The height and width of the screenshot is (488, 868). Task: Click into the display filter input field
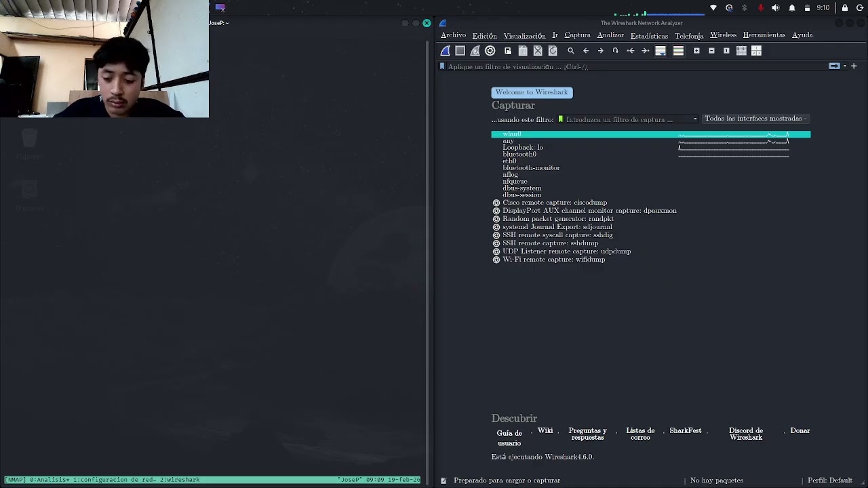click(x=636, y=66)
